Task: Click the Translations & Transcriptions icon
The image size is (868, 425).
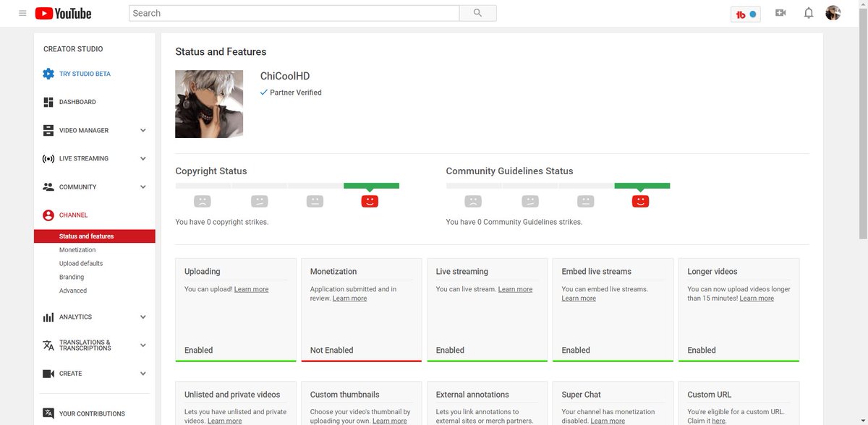Action: 48,345
